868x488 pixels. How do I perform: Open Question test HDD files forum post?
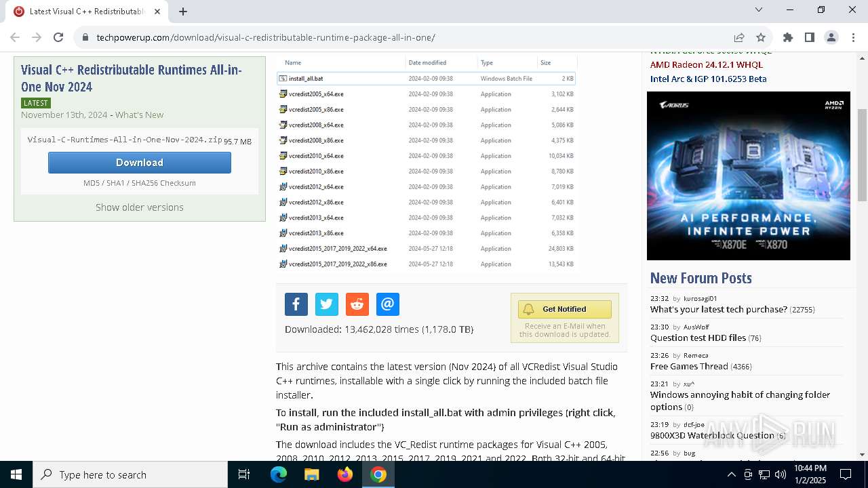coord(698,338)
